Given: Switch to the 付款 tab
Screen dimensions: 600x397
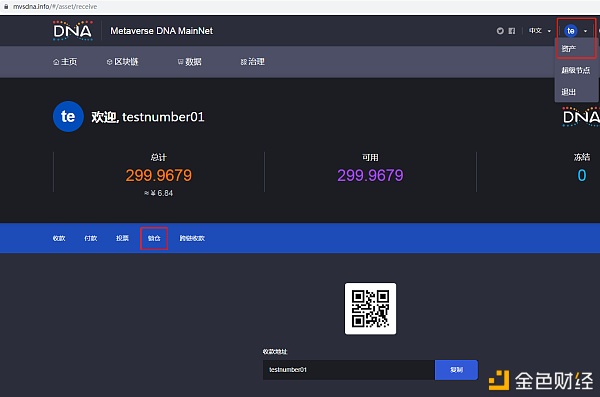Looking at the screenshot, I should tap(91, 238).
